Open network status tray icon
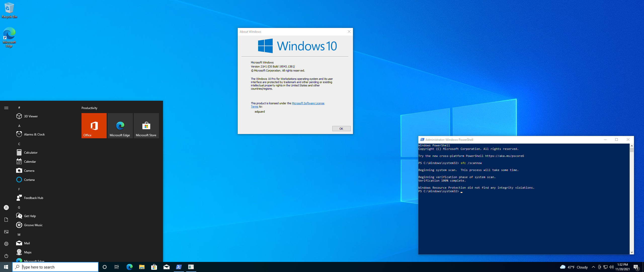The width and height of the screenshot is (644, 272). [606, 267]
